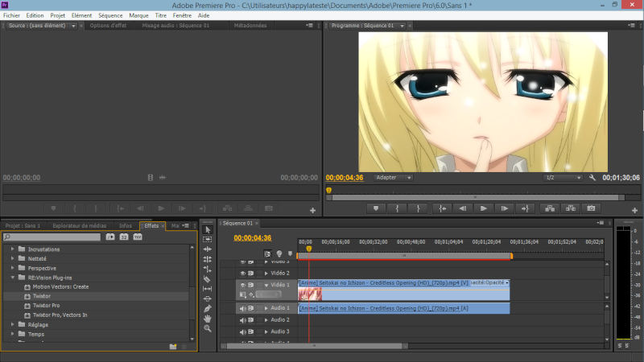Switch to Explorateur de médias tab
644x362 pixels.
click(x=79, y=226)
